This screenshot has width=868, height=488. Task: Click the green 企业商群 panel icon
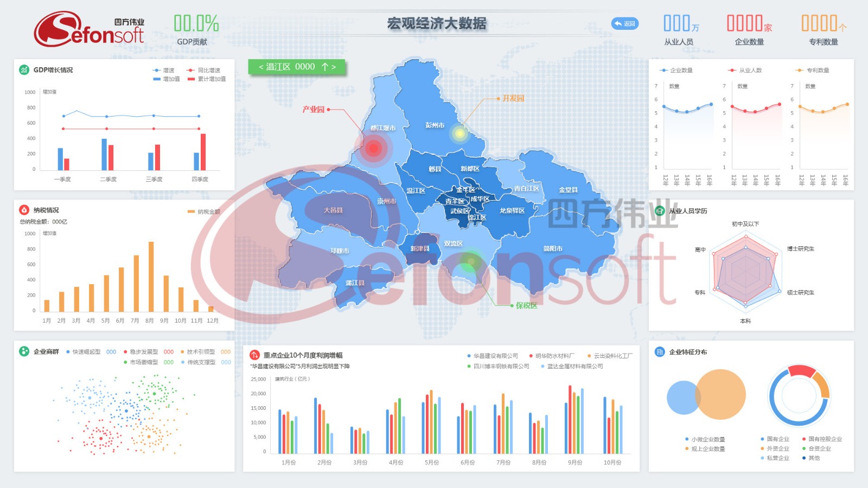pyautogui.click(x=24, y=351)
